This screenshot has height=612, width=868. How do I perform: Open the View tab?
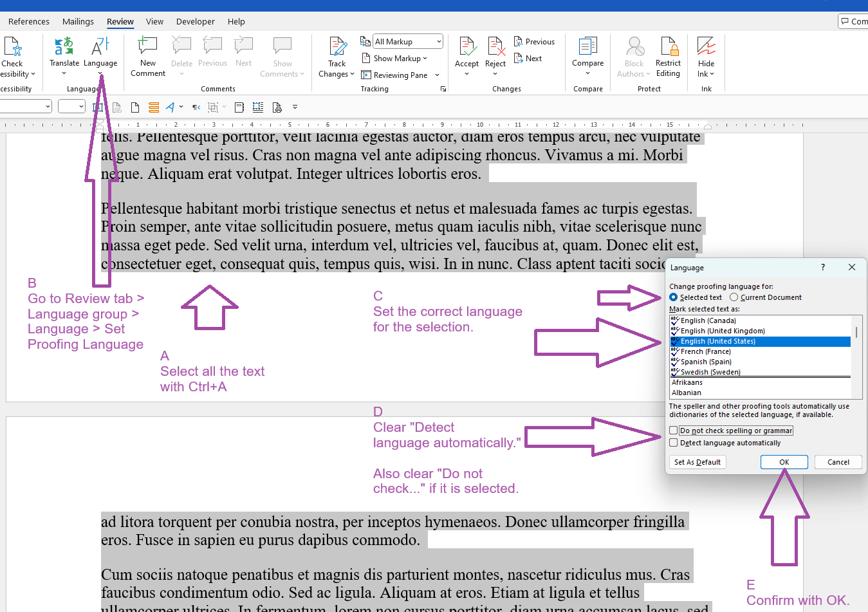[x=154, y=21]
